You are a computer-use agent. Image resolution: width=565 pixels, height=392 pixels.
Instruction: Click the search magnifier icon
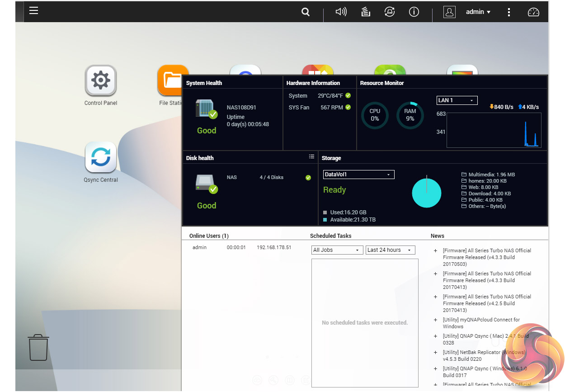pos(306,12)
